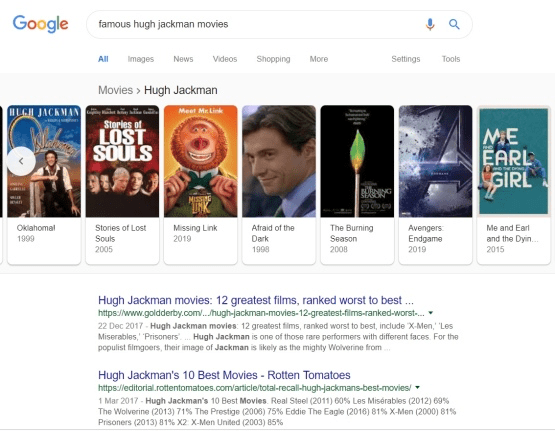Open the Shopping tab
555x431 pixels.
(x=273, y=59)
